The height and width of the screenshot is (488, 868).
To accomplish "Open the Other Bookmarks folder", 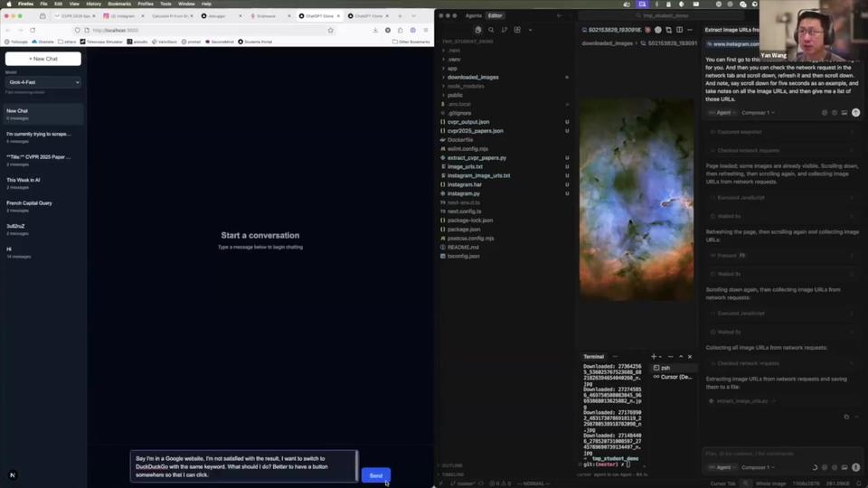I will 410,42.
